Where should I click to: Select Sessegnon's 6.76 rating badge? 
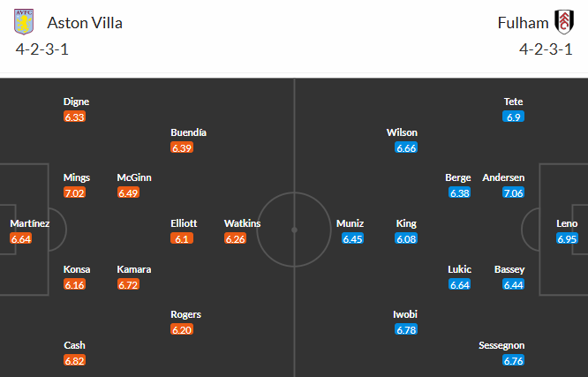point(513,360)
